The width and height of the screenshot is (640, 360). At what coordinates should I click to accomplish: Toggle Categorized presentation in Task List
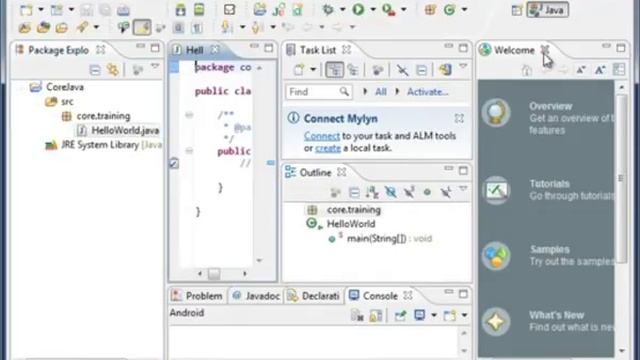[x=334, y=70]
